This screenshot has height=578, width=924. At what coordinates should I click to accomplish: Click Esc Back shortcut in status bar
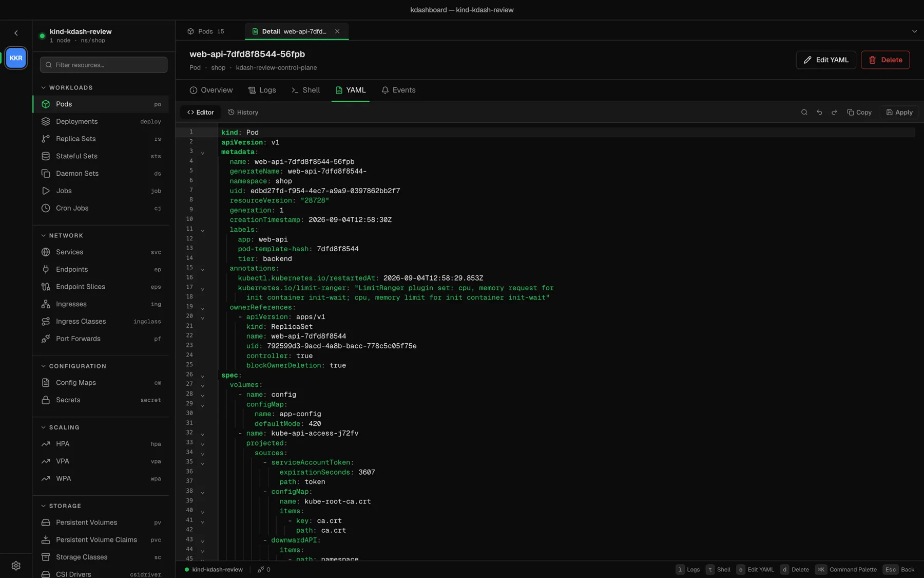pos(899,569)
